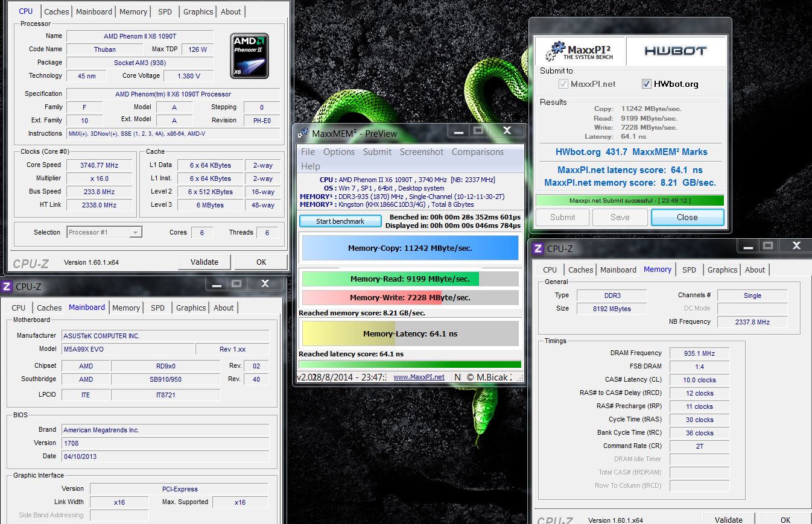Click OK in top CPU-Z CPU window

pyautogui.click(x=261, y=262)
